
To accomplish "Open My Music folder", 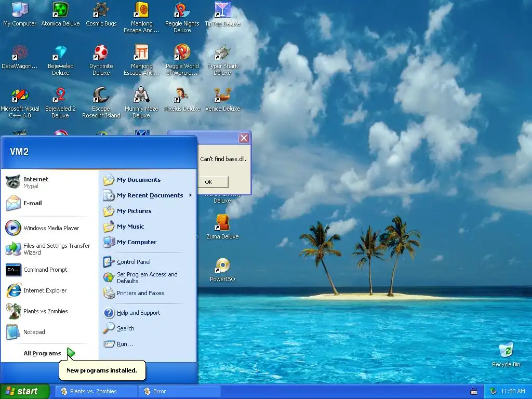I will pyautogui.click(x=148, y=227).
